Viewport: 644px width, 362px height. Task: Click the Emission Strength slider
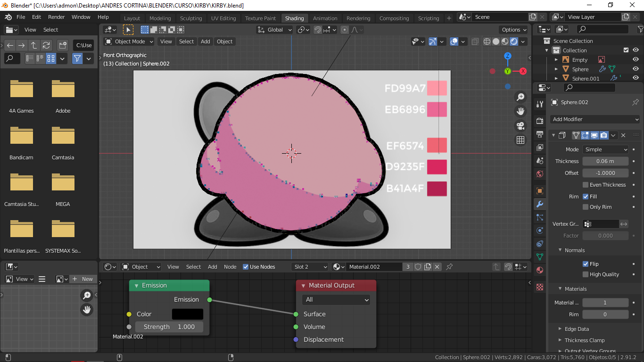[x=169, y=327]
